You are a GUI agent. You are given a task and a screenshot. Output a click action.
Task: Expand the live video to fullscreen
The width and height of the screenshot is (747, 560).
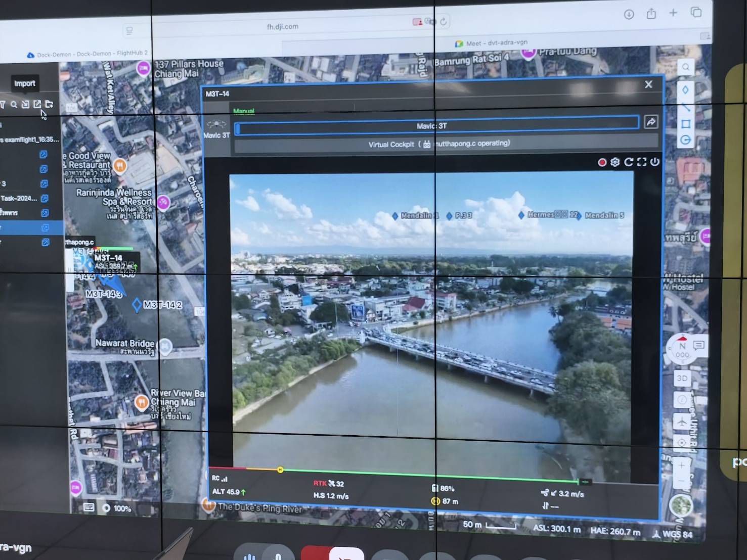coord(642,162)
